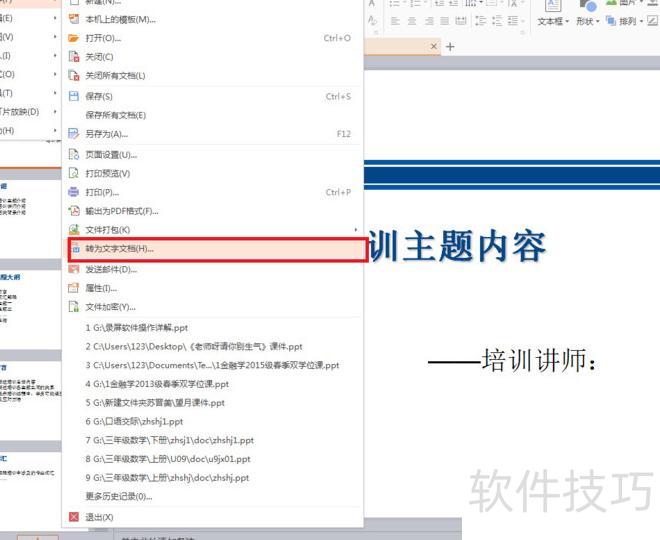This screenshot has width=660, height=540.
Task: Expand the (T) tools menu submenu
Action: point(55,93)
